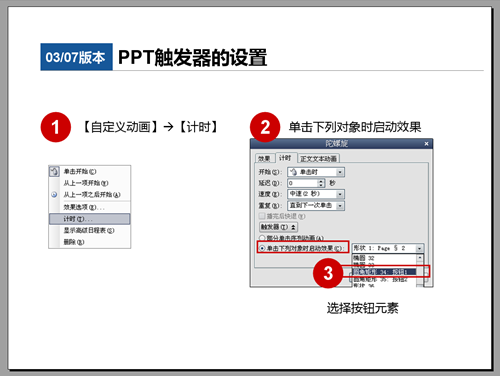This screenshot has width=500, height=376.
Task: Choose 显示高级日程表 in context menu
Action: (x=90, y=230)
